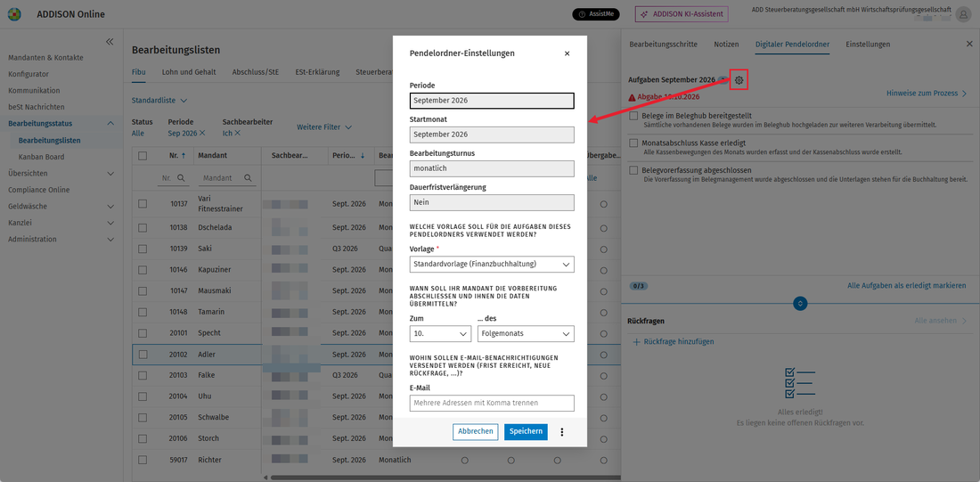Click the Periode field in the dialog
Viewport: 980px width, 482px height.
pos(492,101)
